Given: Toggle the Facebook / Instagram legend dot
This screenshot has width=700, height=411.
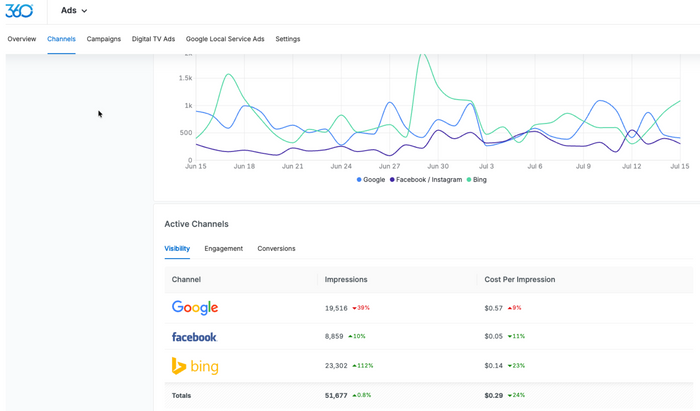Looking at the screenshot, I should pyautogui.click(x=392, y=179).
